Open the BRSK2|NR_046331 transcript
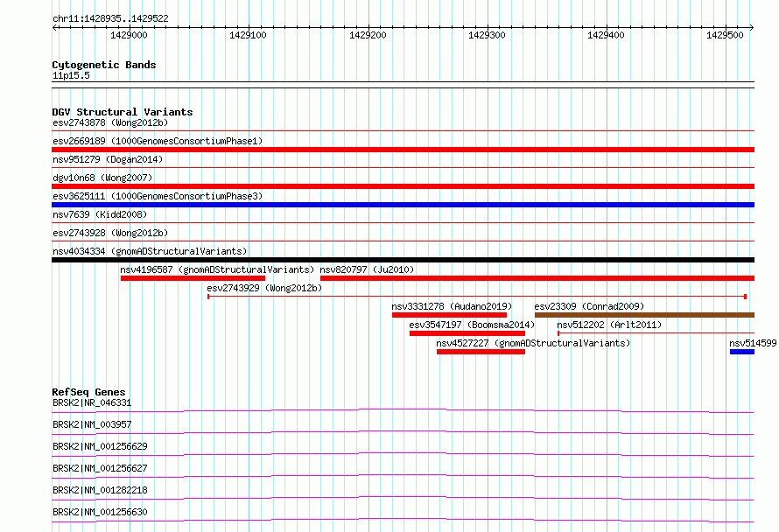The width and height of the screenshot is (779, 532). coord(92,402)
